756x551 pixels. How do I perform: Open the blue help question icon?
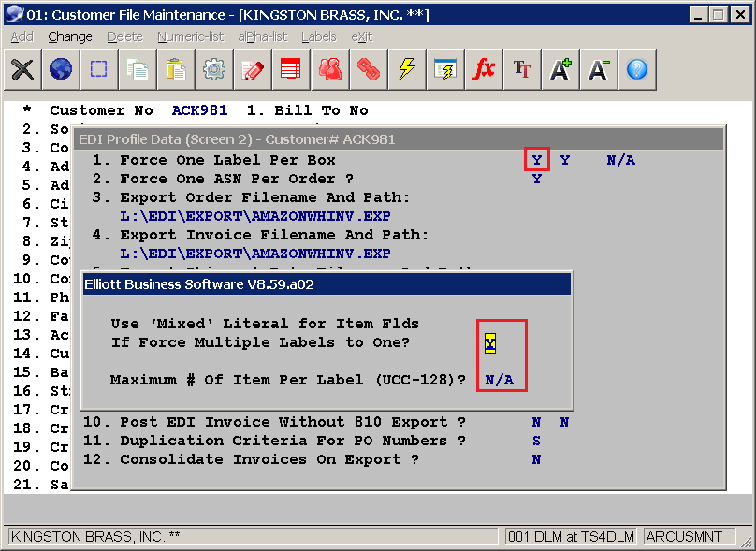pyautogui.click(x=637, y=69)
